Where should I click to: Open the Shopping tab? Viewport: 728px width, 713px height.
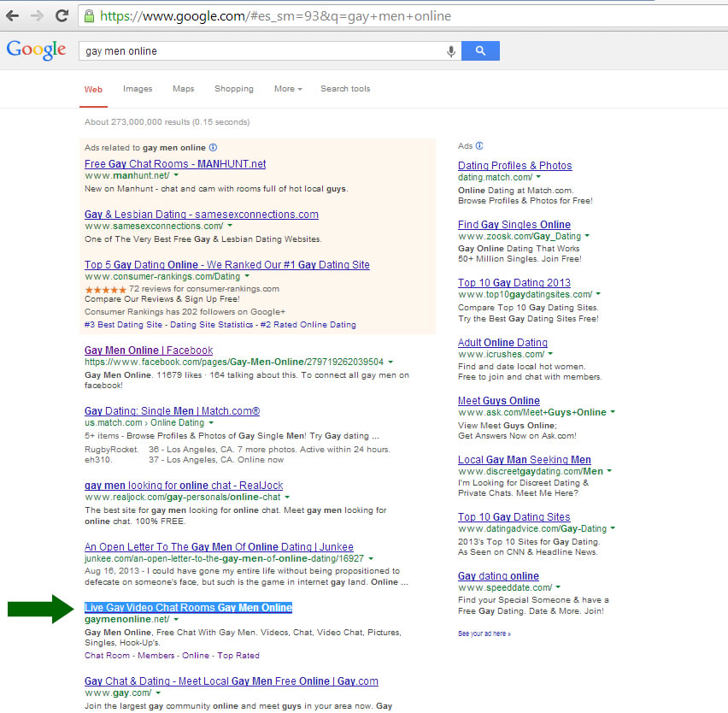click(233, 89)
